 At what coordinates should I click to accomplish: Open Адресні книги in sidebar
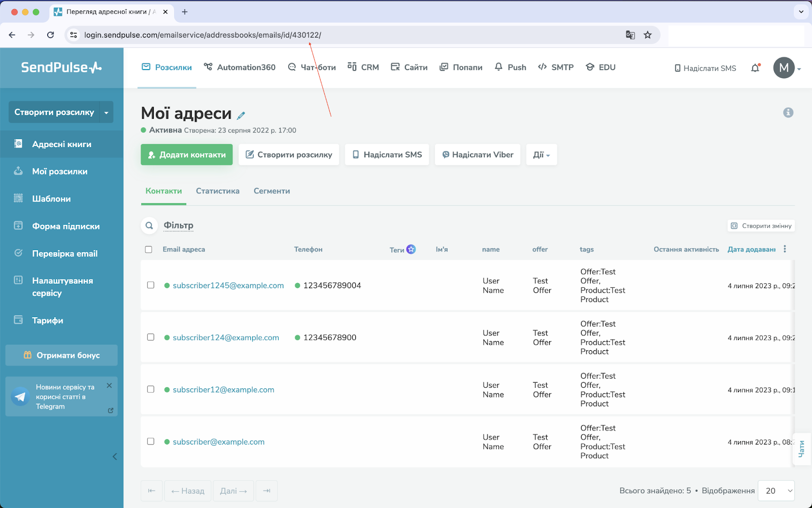tap(61, 144)
